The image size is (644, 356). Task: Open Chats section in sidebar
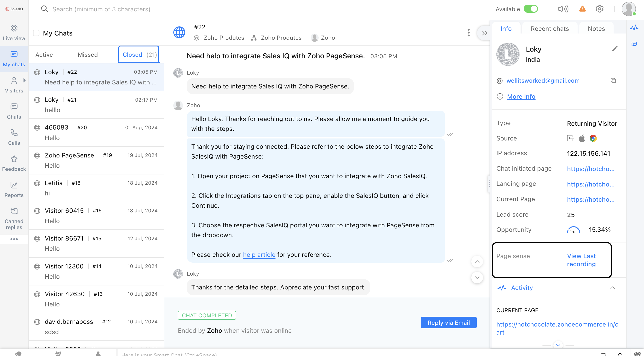(14, 111)
